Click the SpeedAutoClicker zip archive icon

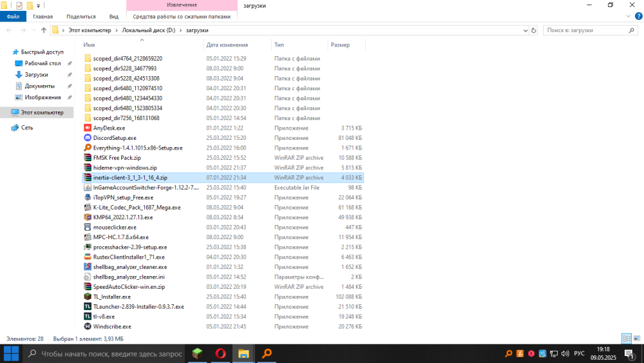88,286
